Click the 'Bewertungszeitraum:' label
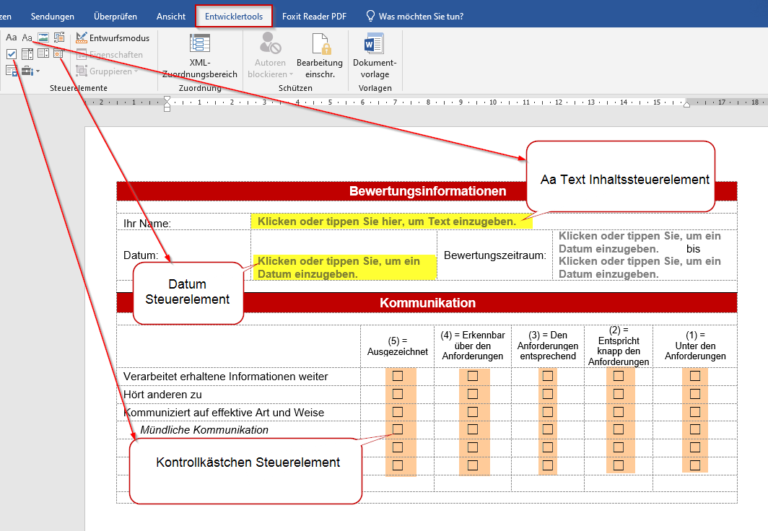This screenshot has height=531, width=768. (495, 255)
